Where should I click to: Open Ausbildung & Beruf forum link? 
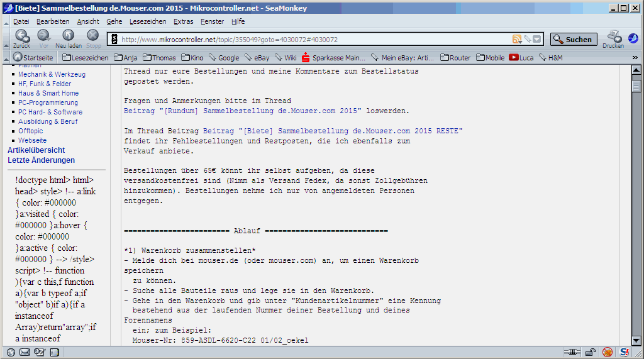coord(48,121)
